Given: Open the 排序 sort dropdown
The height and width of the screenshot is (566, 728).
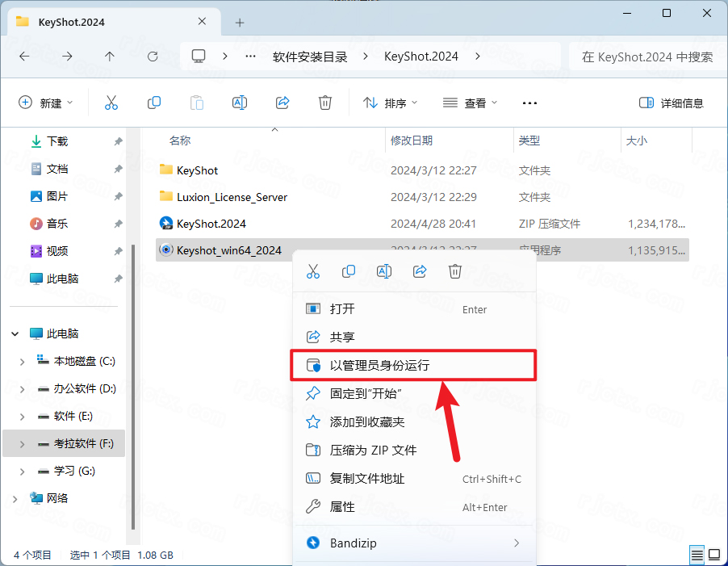Looking at the screenshot, I should (390, 103).
